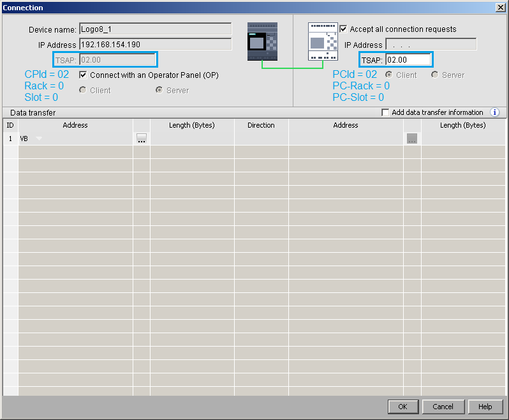Screen dimensions: 509x420
Task: Enable Add data transfer information checkbox
Action: tap(385, 113)
